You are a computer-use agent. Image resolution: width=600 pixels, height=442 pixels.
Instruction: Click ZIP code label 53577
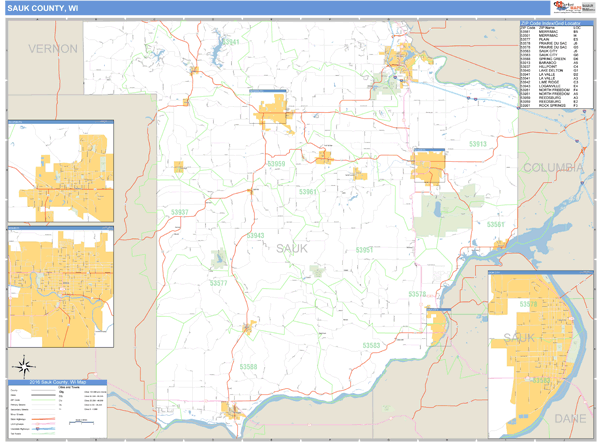[x=218, y=283]
